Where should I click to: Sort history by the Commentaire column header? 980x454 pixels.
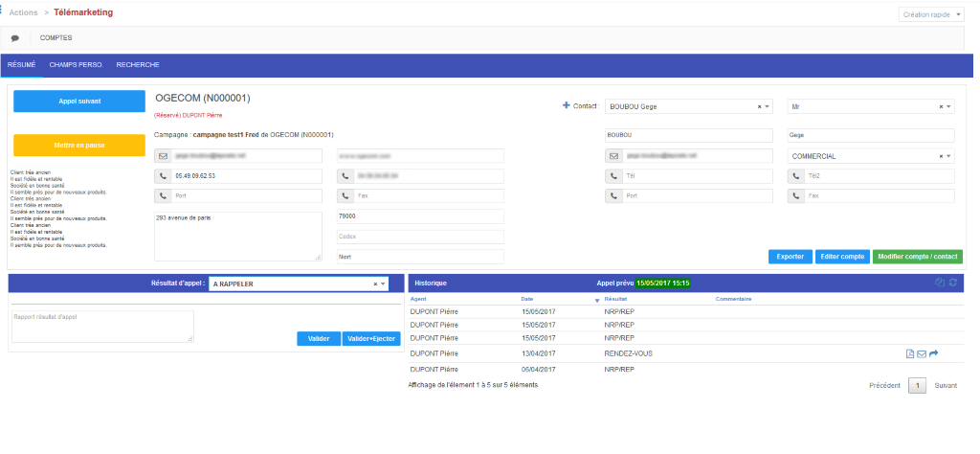click(x=733, y=299)
